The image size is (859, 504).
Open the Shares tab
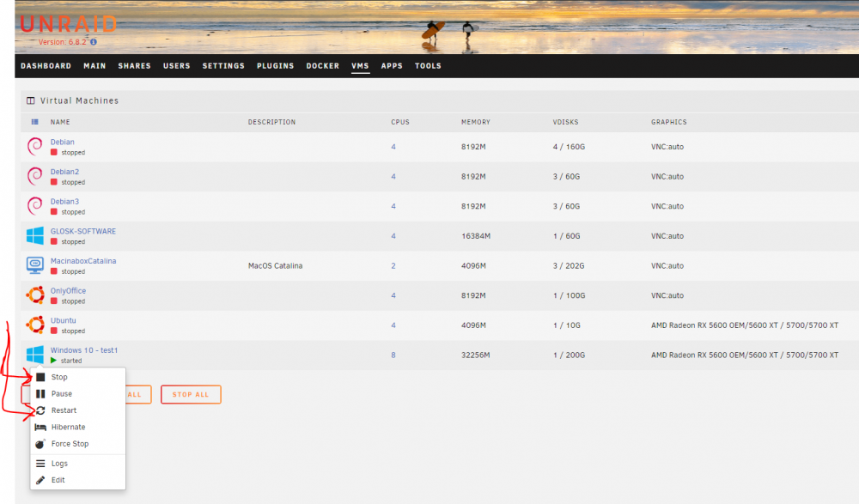pyautogui.click(x=134, y=66)
